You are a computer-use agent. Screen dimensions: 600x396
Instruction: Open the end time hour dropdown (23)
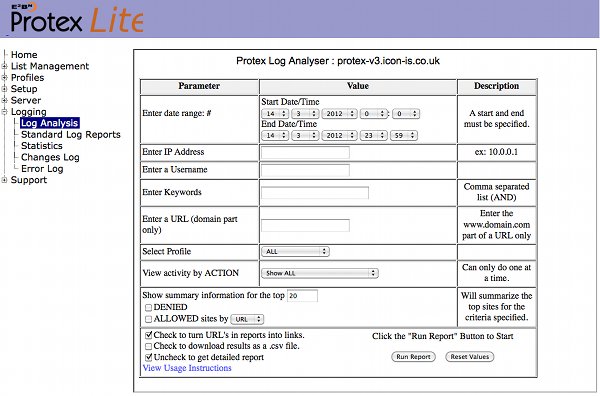click(x=373, y=135)
